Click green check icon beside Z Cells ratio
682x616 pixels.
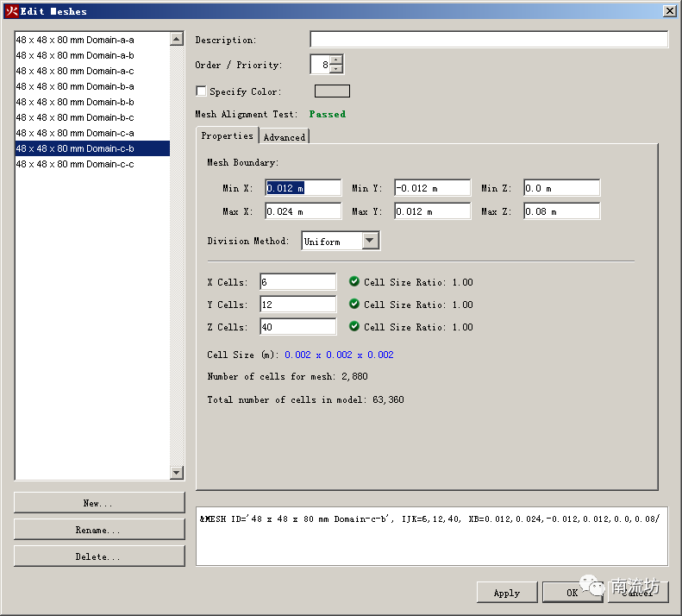click(x=354, y=326)
